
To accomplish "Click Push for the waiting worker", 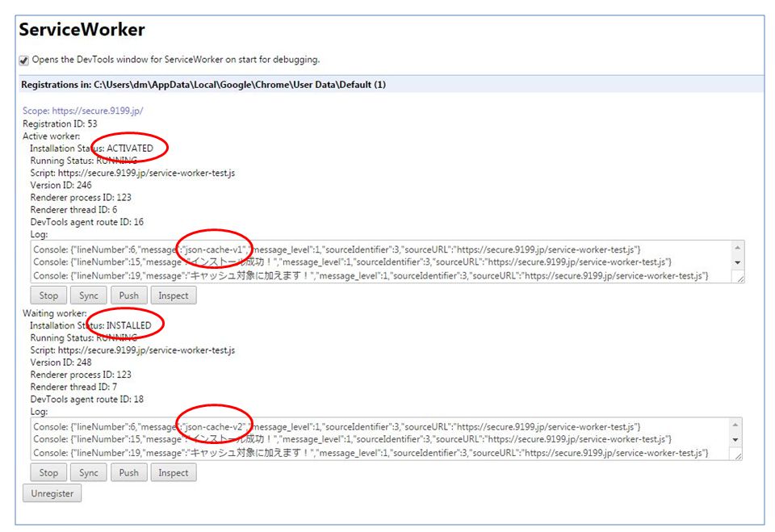I will pos(128,473).
